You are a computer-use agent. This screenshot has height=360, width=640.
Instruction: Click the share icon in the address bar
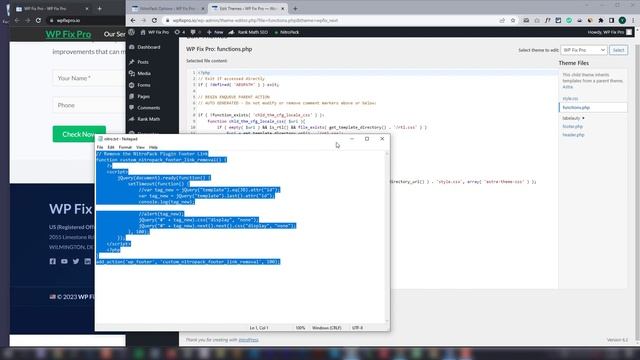coord(502,20)
